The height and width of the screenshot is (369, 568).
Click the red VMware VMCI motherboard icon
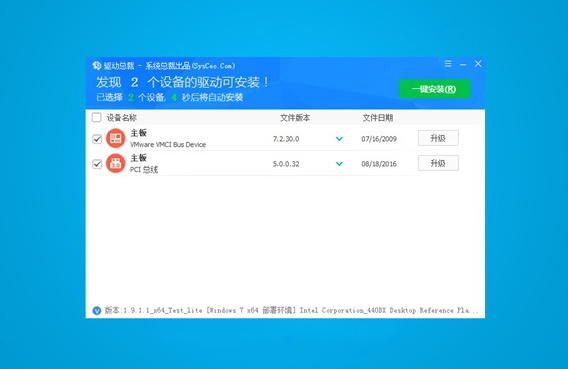pyautogui.click(x=116, y=138)
